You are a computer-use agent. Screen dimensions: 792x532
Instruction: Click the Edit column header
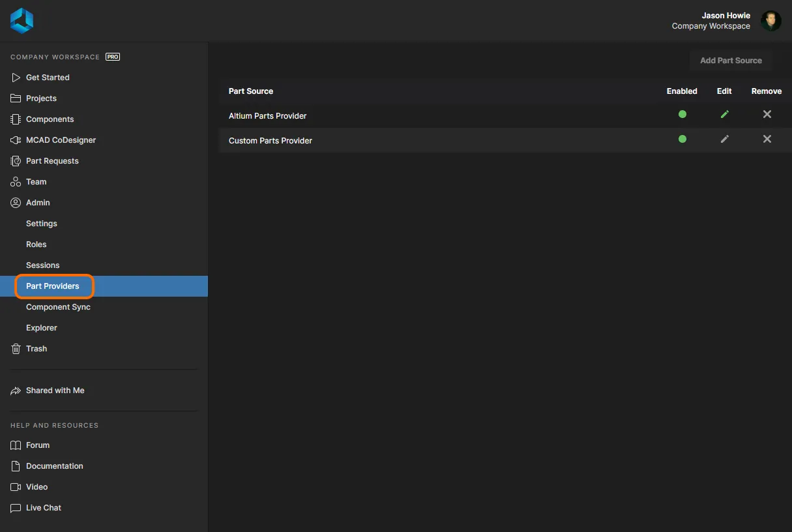click(x=724, y=91)
